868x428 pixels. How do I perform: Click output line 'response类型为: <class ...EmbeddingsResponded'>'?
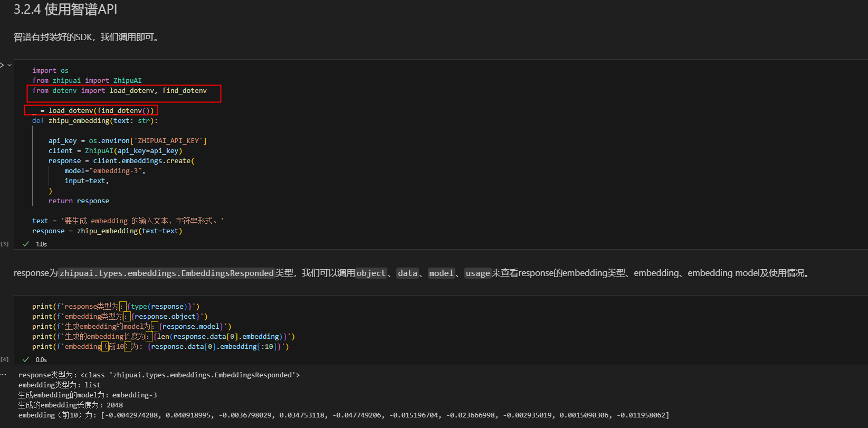[x=159, y=375]
